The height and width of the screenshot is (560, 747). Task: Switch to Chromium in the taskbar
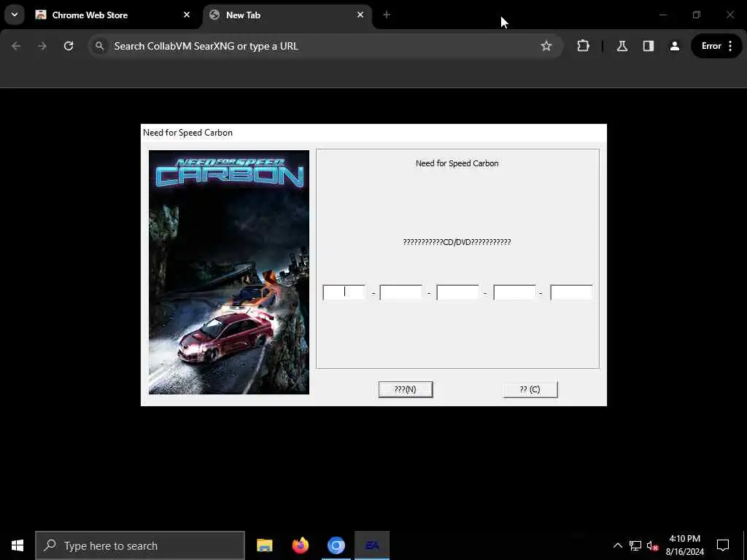(336, 545)
